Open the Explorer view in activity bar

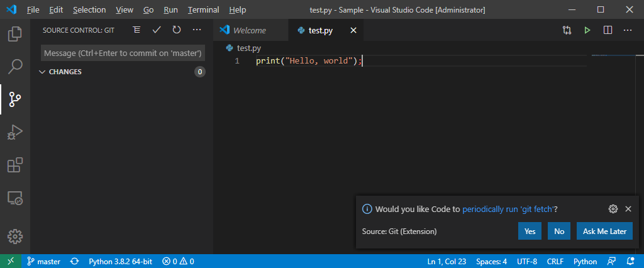(x=15, y=34)
